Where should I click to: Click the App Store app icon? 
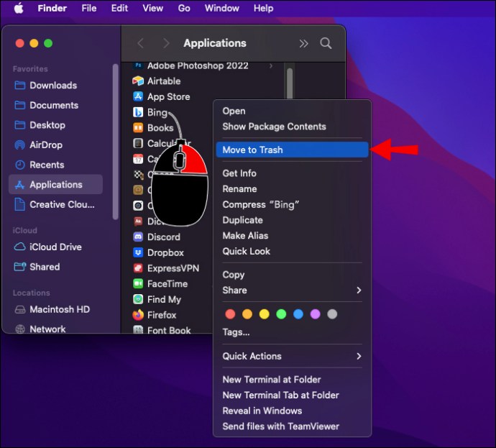138,96
